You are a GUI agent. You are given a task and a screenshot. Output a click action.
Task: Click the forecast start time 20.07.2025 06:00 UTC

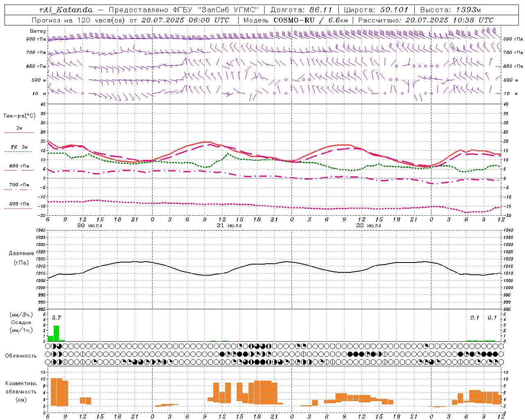pyautogui.click(x=185, y=20)
